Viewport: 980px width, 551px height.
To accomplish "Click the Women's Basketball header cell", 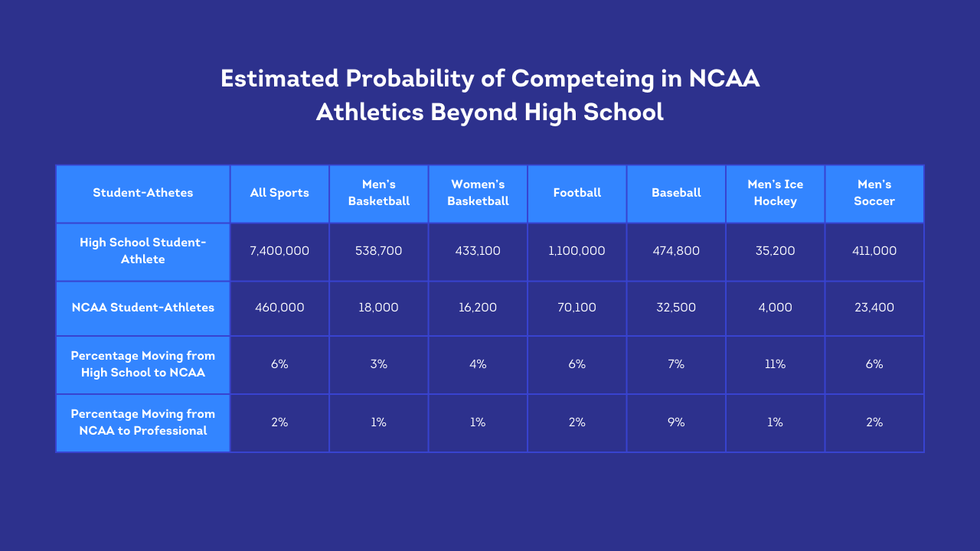I will 478,194.
